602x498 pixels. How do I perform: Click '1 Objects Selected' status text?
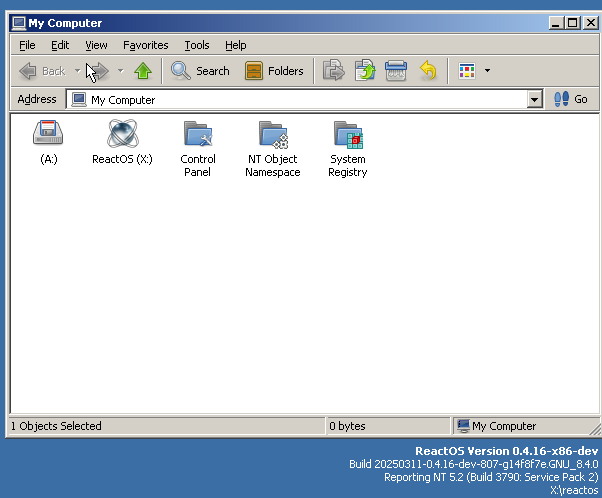[56, 426]
